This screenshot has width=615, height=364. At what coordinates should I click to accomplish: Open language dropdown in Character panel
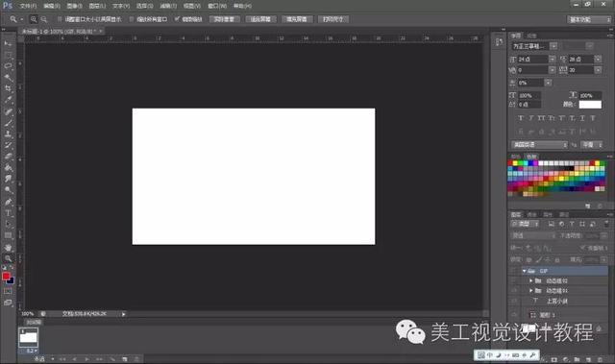(x=539, y=145)
